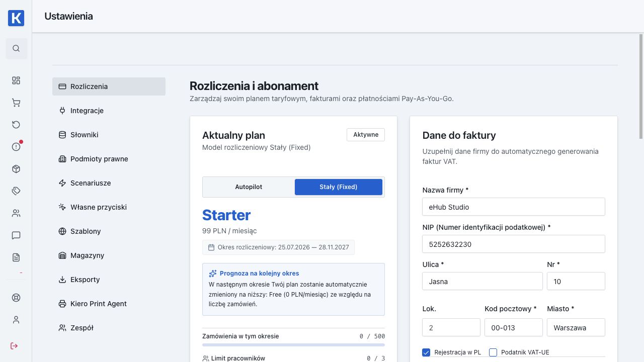Click the Kiero K logo

[16, 18]
